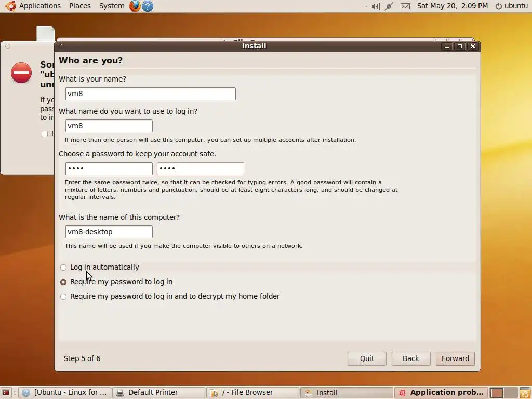The width and height of the screenshot is (532, 399).
Task: Click the Quit button
Action: 367,358
